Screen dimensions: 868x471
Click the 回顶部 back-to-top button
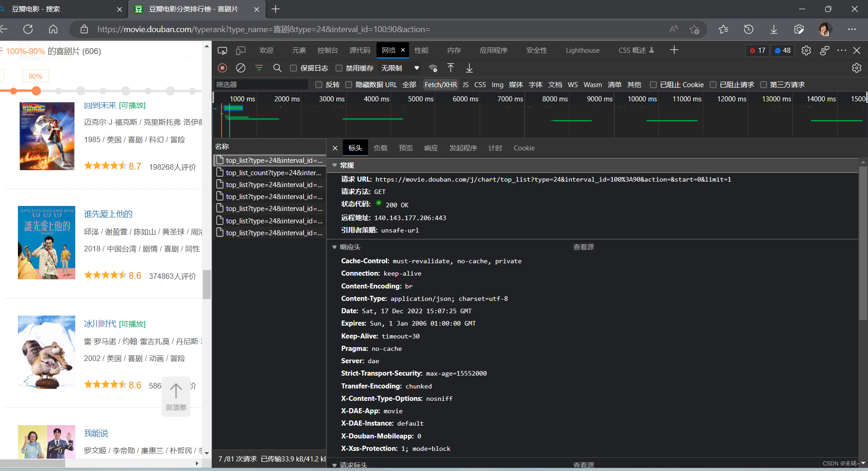[x=176, y=397]
